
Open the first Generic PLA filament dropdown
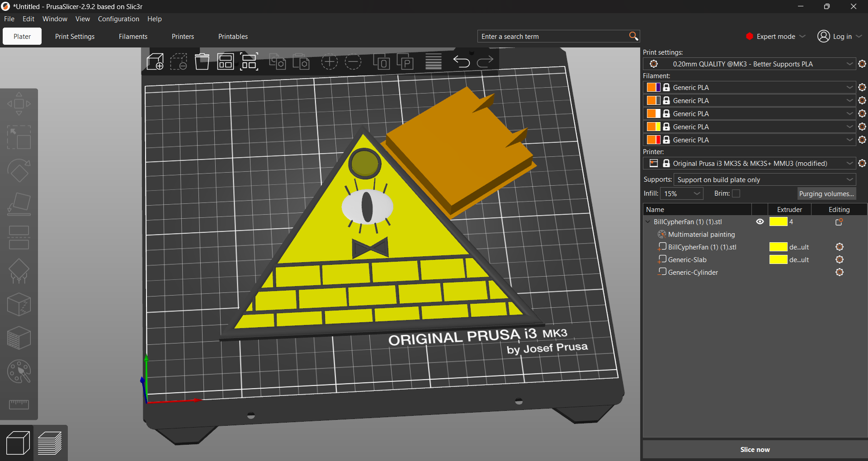(750, 87)
